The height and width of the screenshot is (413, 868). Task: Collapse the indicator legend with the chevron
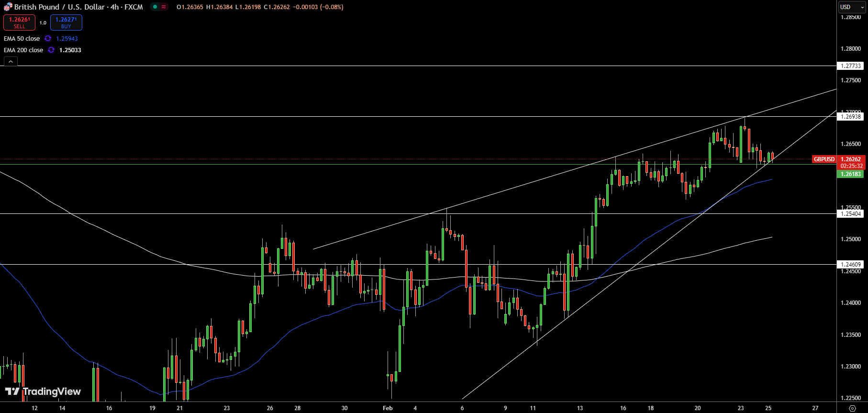(x=11, y=61)
